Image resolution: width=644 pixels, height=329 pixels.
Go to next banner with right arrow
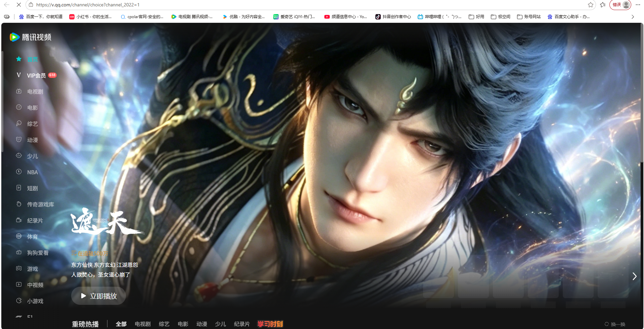coord(634,276)
